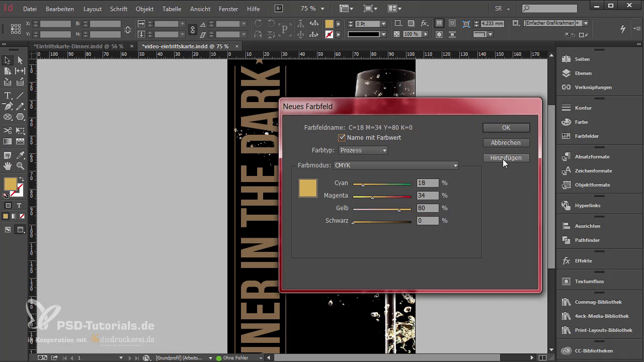Viewport: 644px width, 362px height.
Task: Switch to Eintrittskarte-Dinner.indd tab
Action: pyautogui.click(x=78, y=46)
